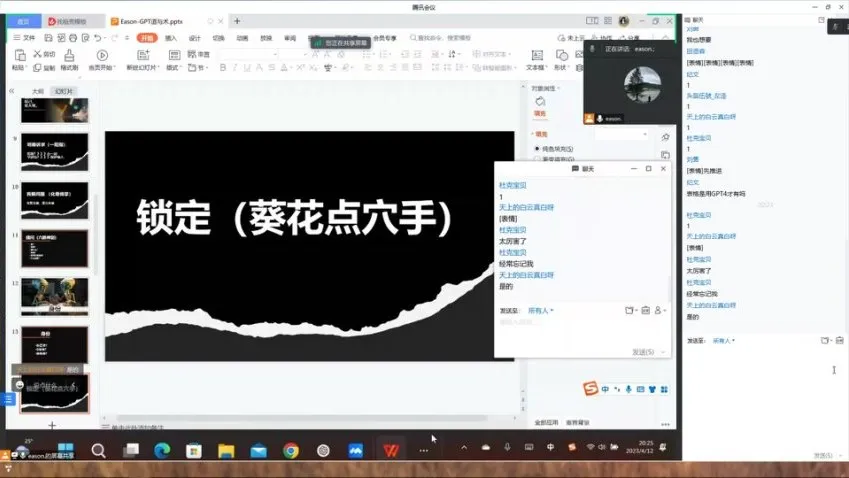This screenshot has width=849, height=478.
Task: Select the solid fill radio button
Action: 537,148
